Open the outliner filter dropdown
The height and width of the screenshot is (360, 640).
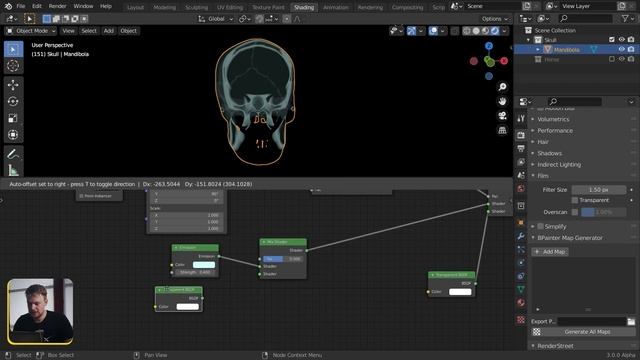tap(627, 18)
